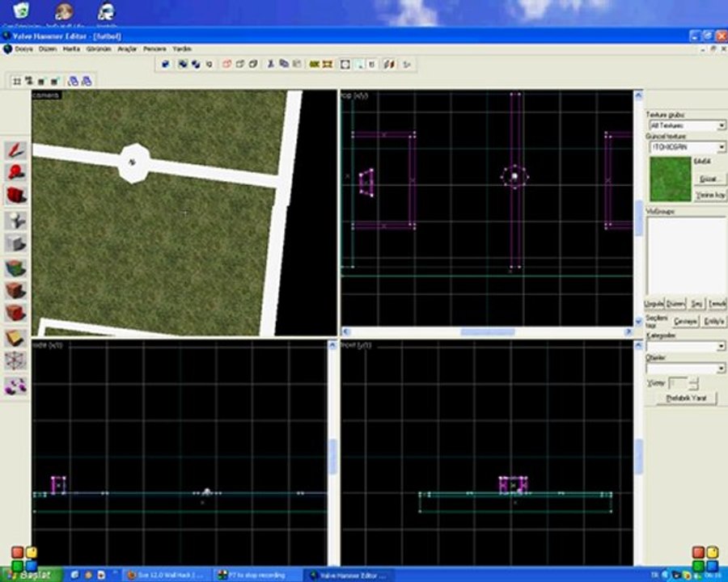Click the Entity'e button
Viewport: 728px width, 582px height.
[713, 321]
